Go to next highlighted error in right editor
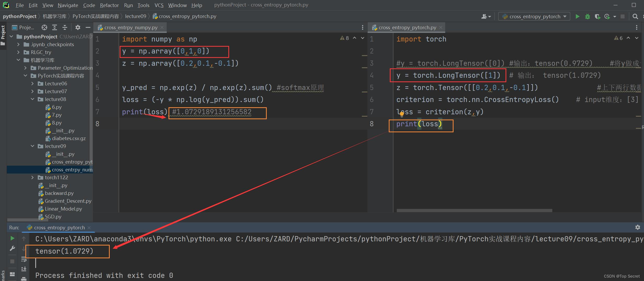This screenshot has height=281, width=644. (x=637, y=38)
